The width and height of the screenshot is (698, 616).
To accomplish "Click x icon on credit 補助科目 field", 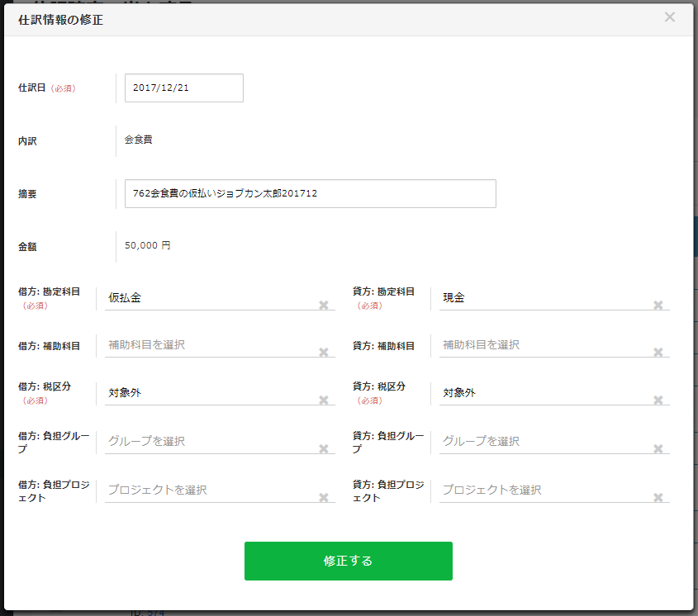I will point(658,353).
